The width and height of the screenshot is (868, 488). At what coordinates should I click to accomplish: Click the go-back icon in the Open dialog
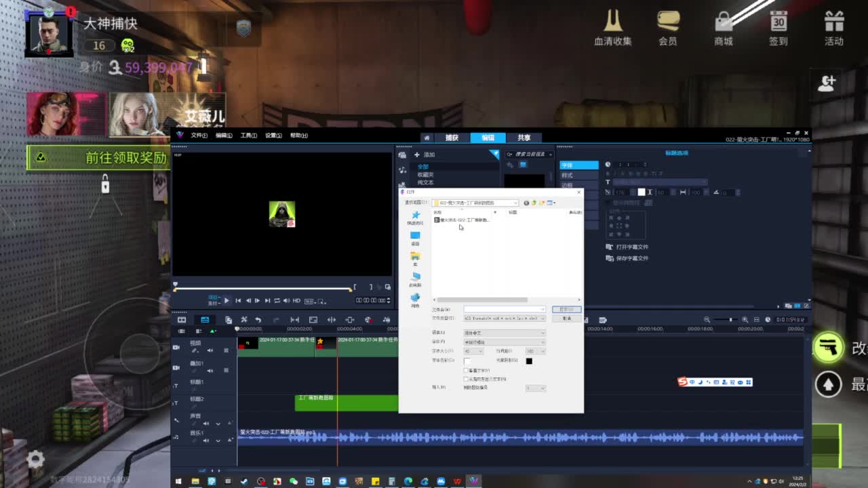point(526,203)
